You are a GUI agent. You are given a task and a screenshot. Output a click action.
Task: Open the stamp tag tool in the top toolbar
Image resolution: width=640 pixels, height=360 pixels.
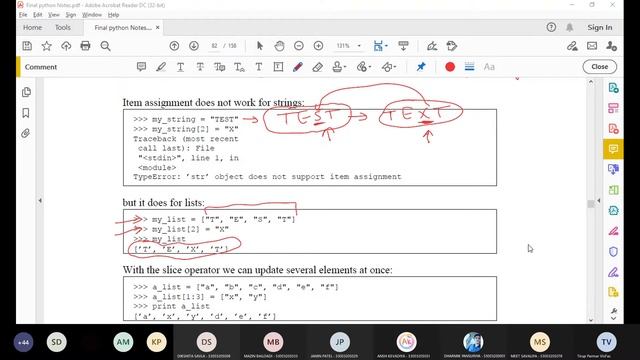click(451, 46)
